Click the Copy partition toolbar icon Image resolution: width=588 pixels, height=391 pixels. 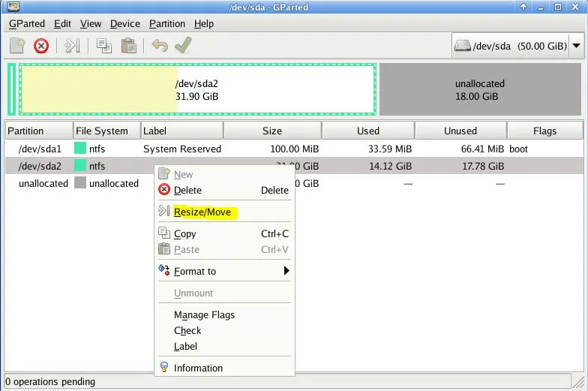pos(103,46)
